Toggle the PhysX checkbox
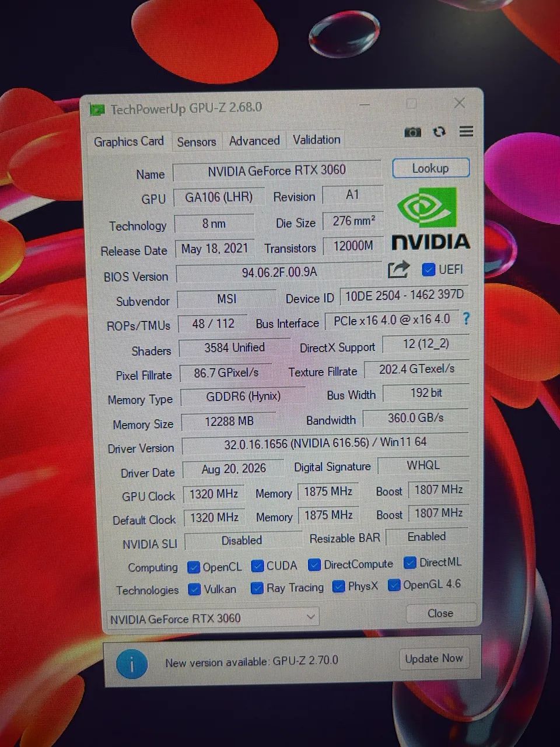560x747 pixels. pyautogui.click(x=338, y=587)
